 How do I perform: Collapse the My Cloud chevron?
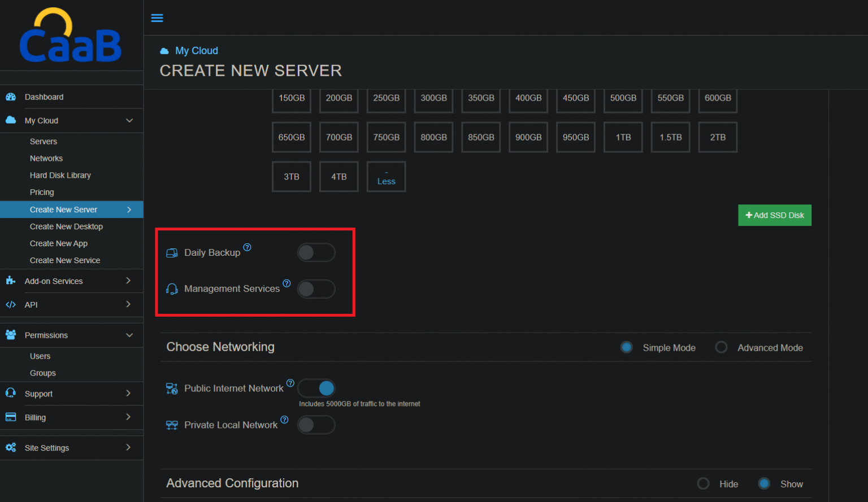(129, 120)
